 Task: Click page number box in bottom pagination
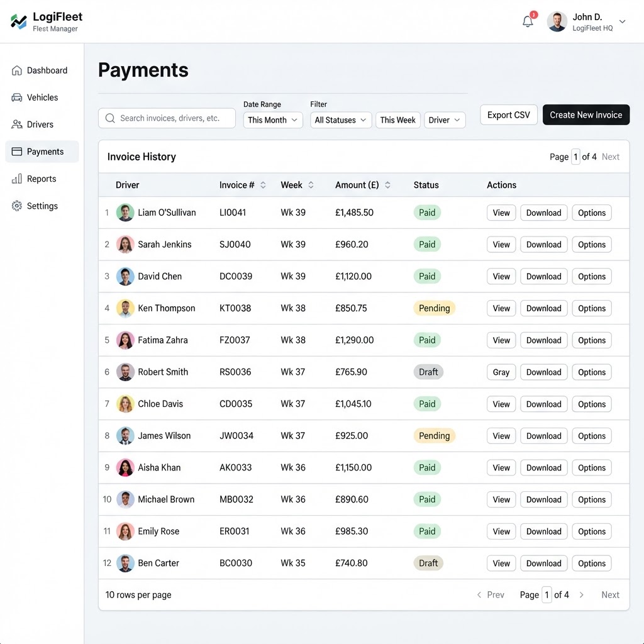pos(547,595)
